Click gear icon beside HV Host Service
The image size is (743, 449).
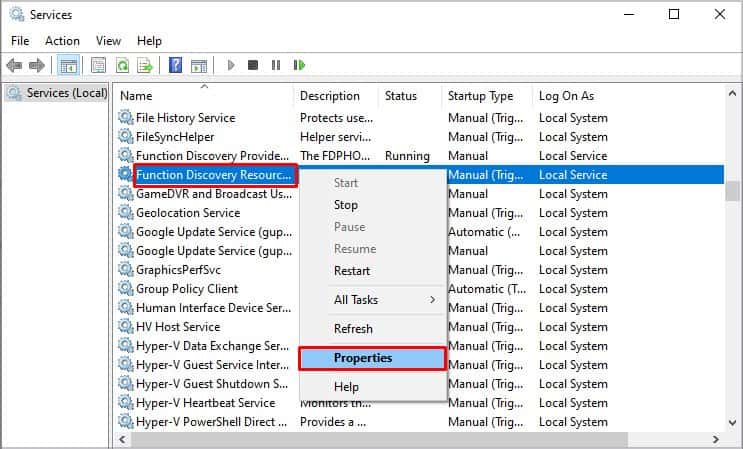(126, 326)
